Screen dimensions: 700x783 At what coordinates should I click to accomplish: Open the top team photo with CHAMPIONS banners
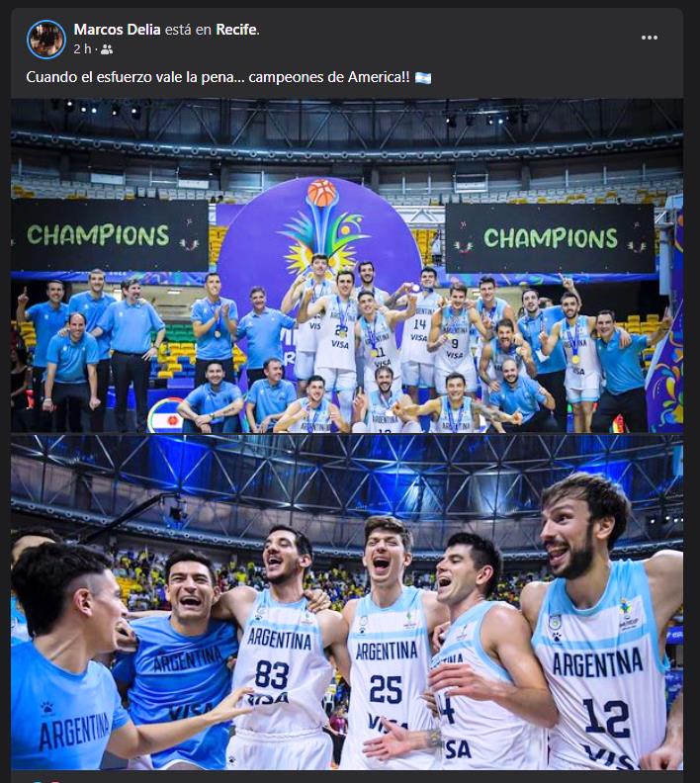(347, 266)
